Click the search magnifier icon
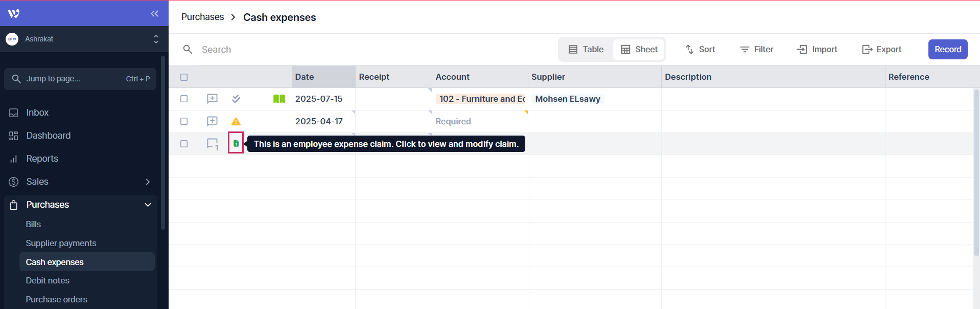980x309 pixels. click(x=188, y=50)
